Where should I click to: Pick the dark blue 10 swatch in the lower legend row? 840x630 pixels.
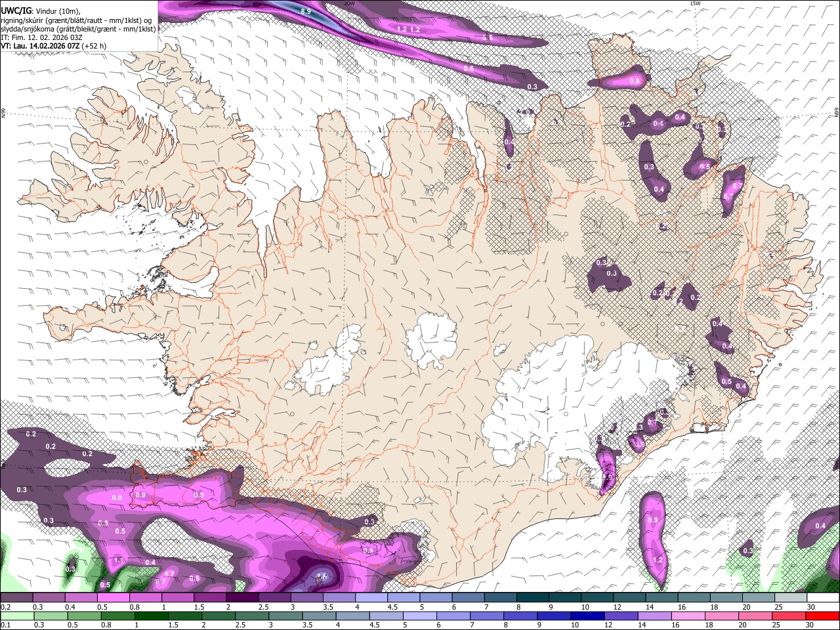(587, 616)
